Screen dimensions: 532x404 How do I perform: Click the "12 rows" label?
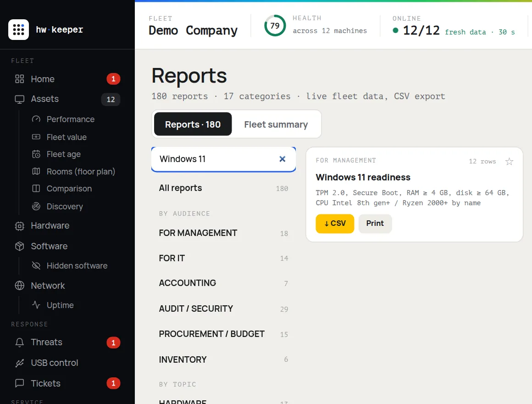[482, 161]
